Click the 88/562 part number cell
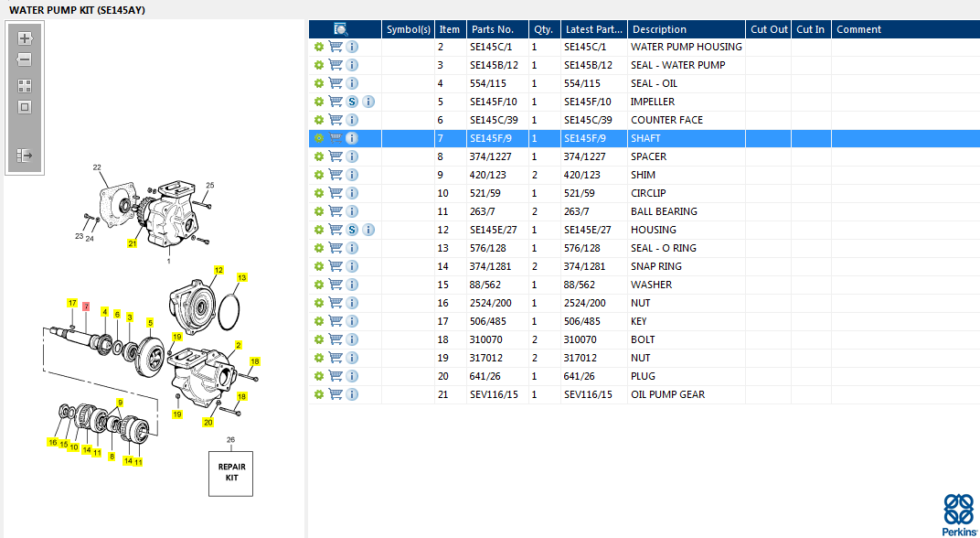Viewport: 980px width, 538px height. pos(497,285)
